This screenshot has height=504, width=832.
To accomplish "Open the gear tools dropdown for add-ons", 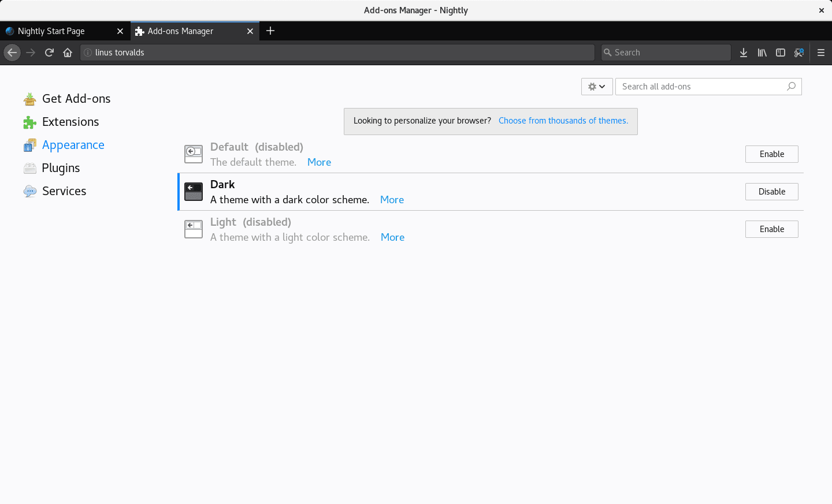I will [x=597, y=87].
